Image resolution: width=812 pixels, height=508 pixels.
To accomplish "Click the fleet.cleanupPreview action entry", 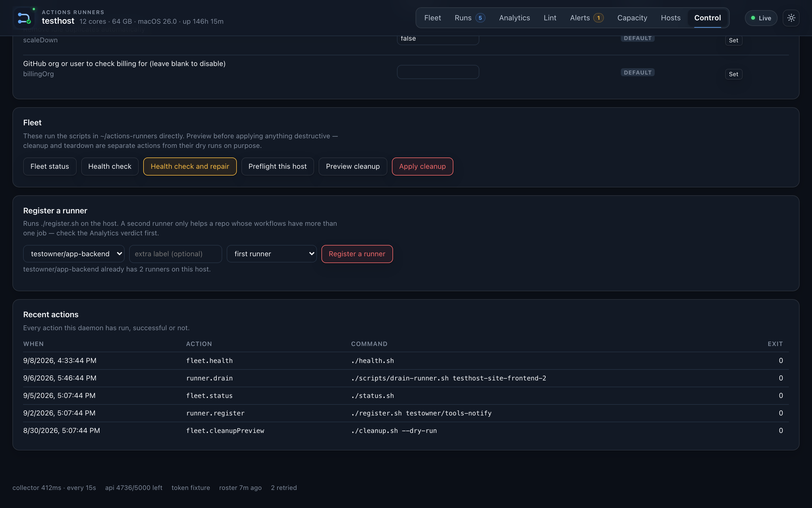I will [225, 430].
